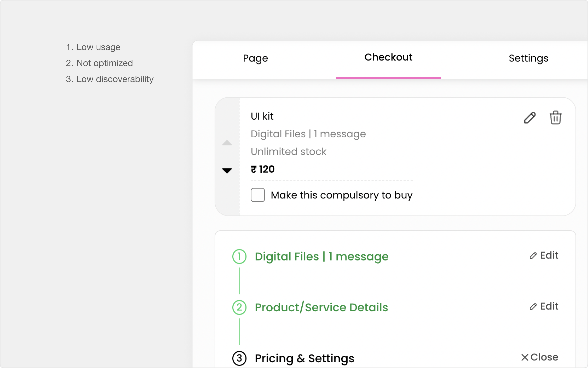Open the green Digital Files | 1 message heading
The height and width of the screenshot is (368, 588).
pos(322,257)
